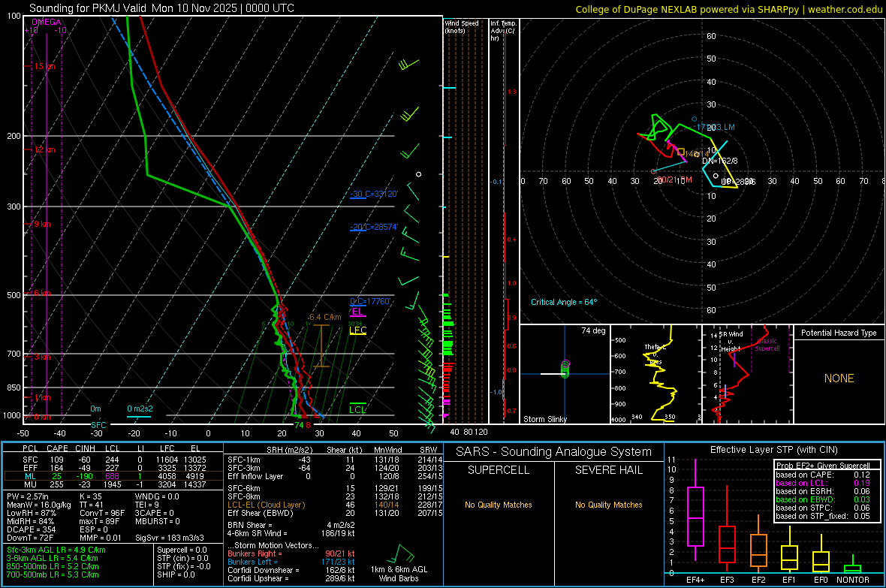Click the DCAPE = 354 value
The image size is (886, 588).
point(31,529)
